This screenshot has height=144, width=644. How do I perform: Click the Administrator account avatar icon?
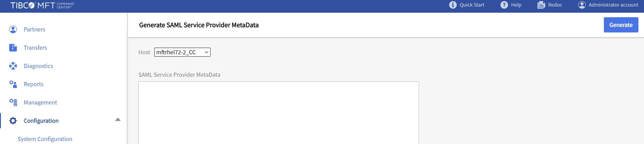pos(582,5)
